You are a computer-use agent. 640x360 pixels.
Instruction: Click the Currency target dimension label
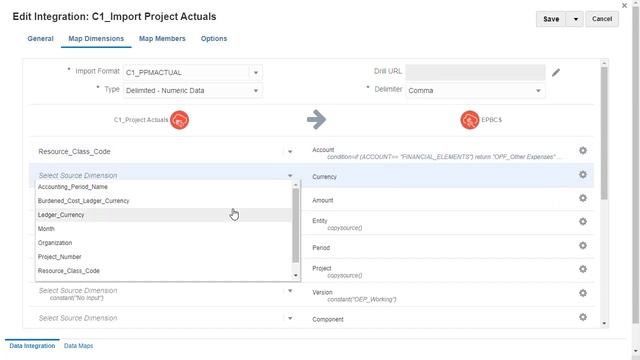tap(324, 177)
